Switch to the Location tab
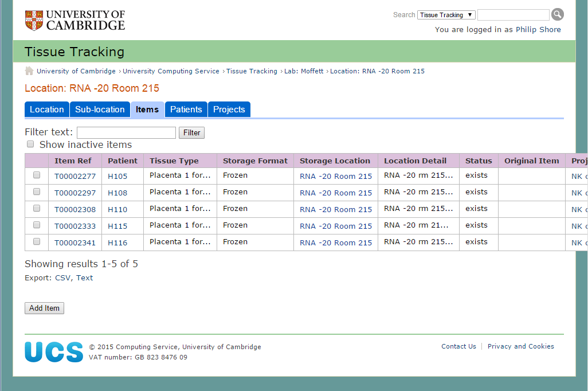 [47, 110]
